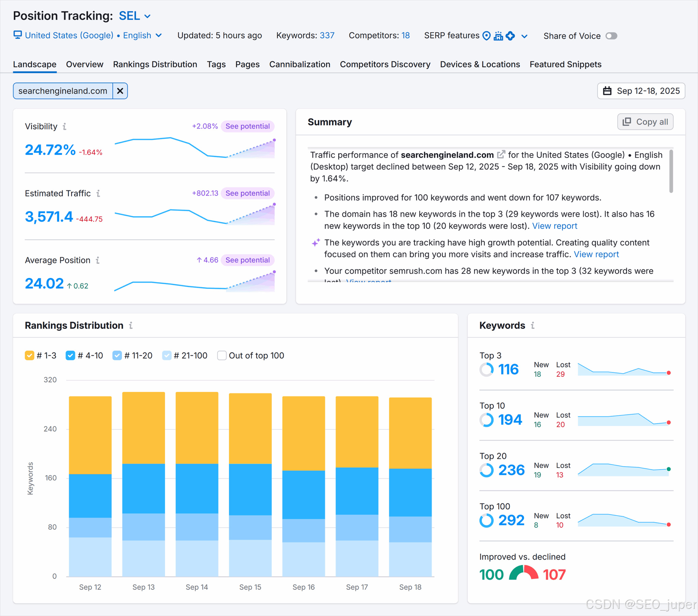Click the Summary panel scrollbar

pyautogui.click(x=671, y=171)
